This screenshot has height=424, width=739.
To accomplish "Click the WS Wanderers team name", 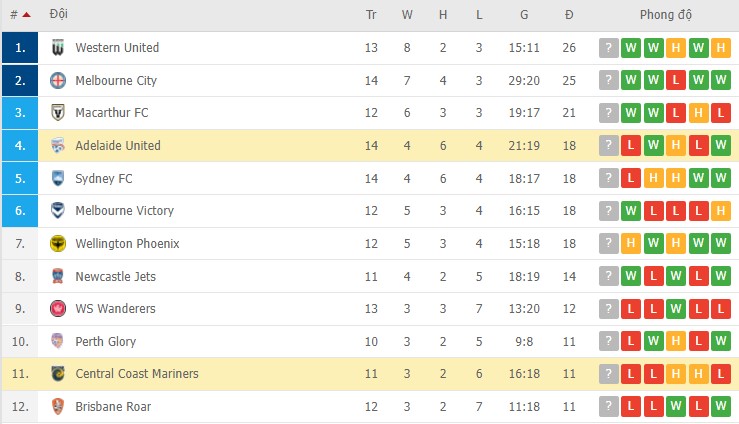I will pyautogui.click(x=115, y=309).
